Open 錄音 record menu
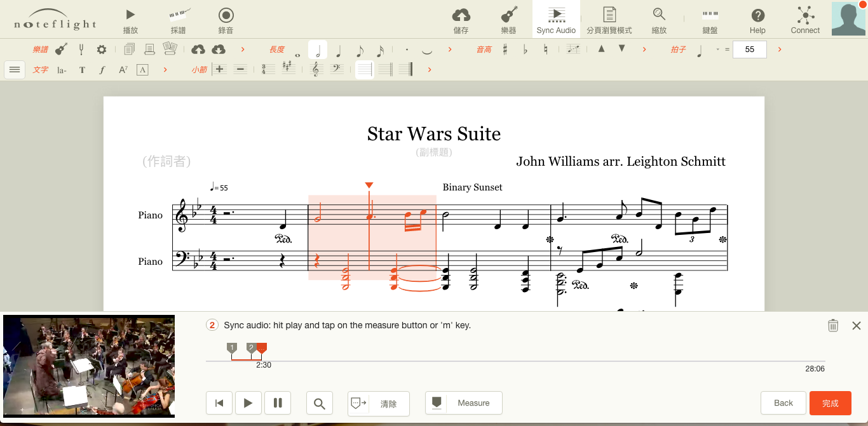Image resolution: width=868 pixels, height=426 pixels. click(x=226, y=20)
